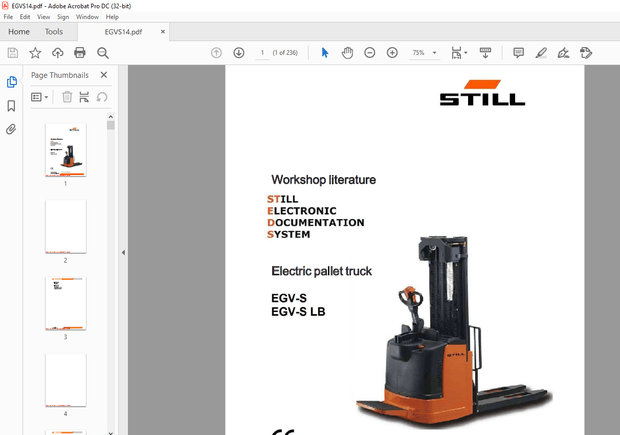Click the delete pages trash icon
Image resolution: width=620 pixels, height=435 pixels.
(x=67, y=97)
